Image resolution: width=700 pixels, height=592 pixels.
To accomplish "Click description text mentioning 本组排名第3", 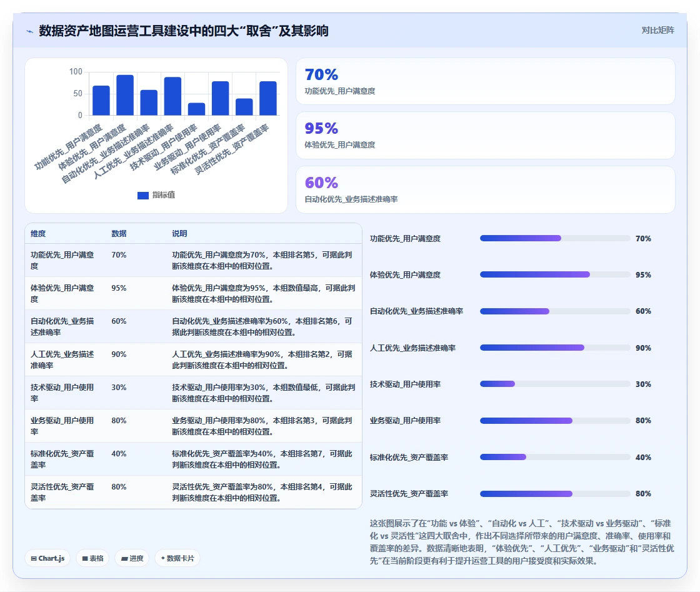I will coord(262,426).
